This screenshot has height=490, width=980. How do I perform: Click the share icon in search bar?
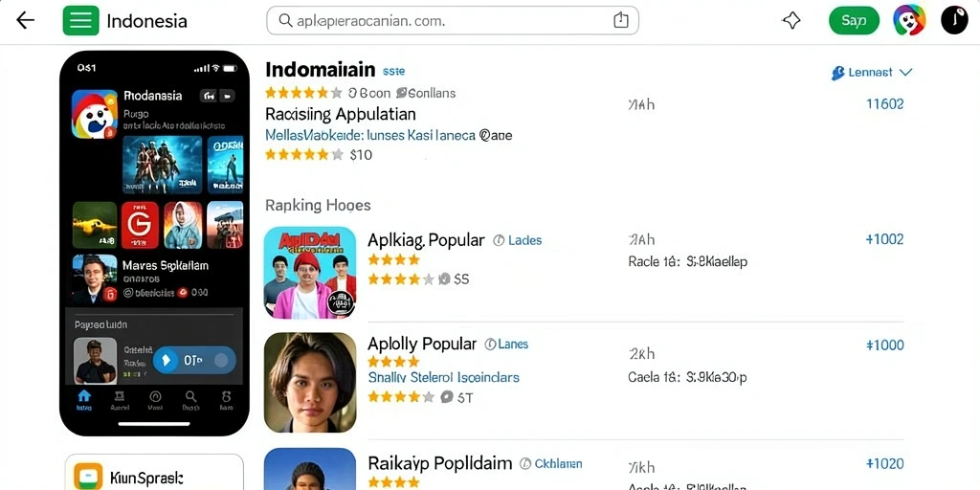(620, 21)
